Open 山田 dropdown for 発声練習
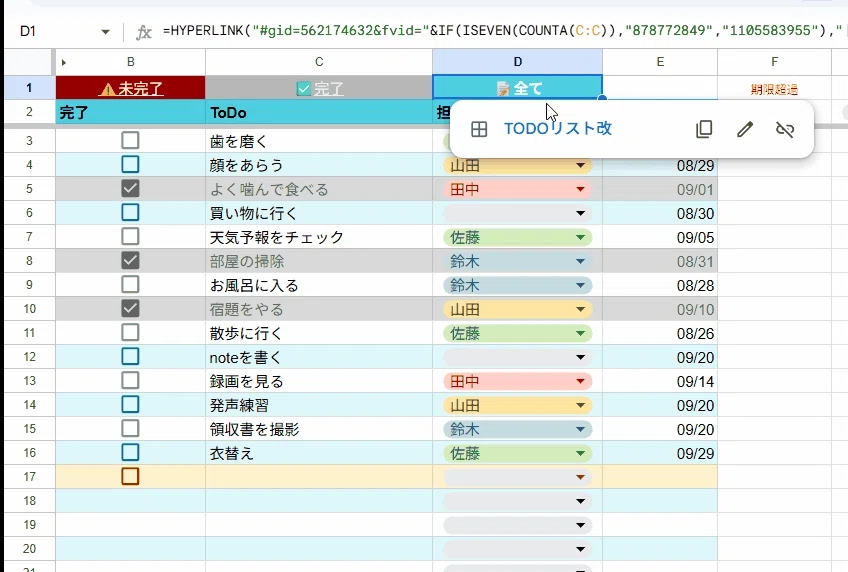Screen dimensions: 848x572 coord(580,405)
